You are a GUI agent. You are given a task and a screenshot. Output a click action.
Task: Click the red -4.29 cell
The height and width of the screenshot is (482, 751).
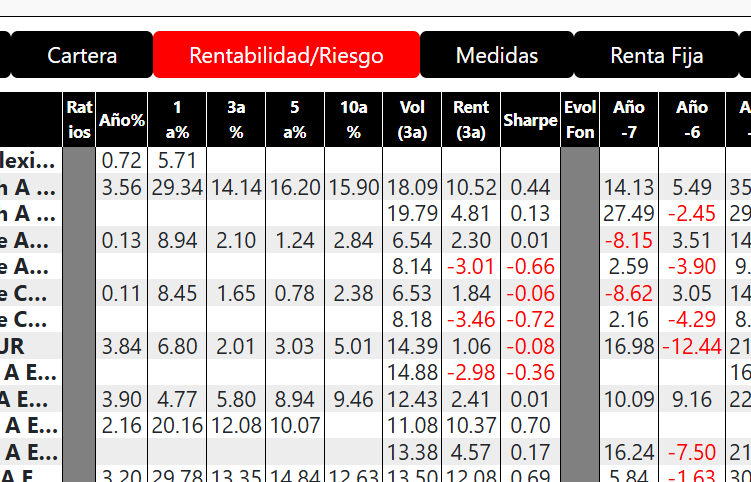click(x=692, y=320)
